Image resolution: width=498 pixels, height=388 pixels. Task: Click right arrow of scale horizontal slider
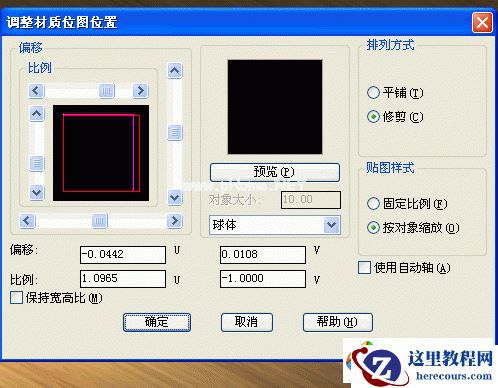140,91
